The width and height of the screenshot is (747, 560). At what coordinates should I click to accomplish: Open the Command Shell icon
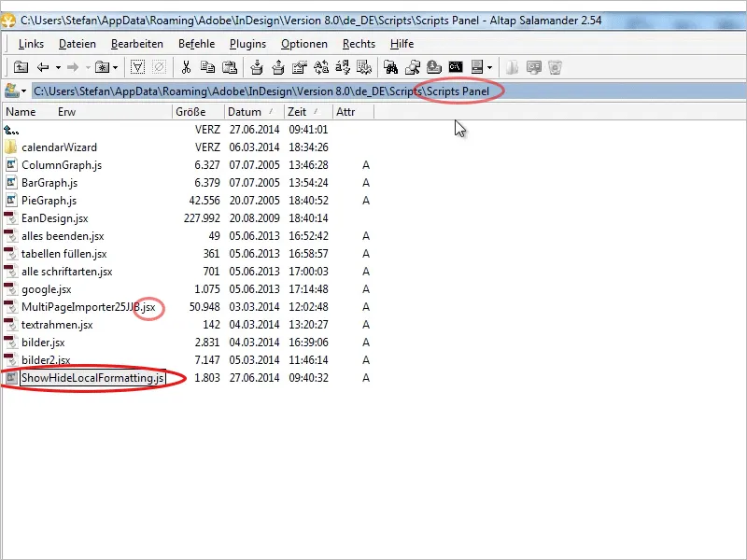(456, 67)
